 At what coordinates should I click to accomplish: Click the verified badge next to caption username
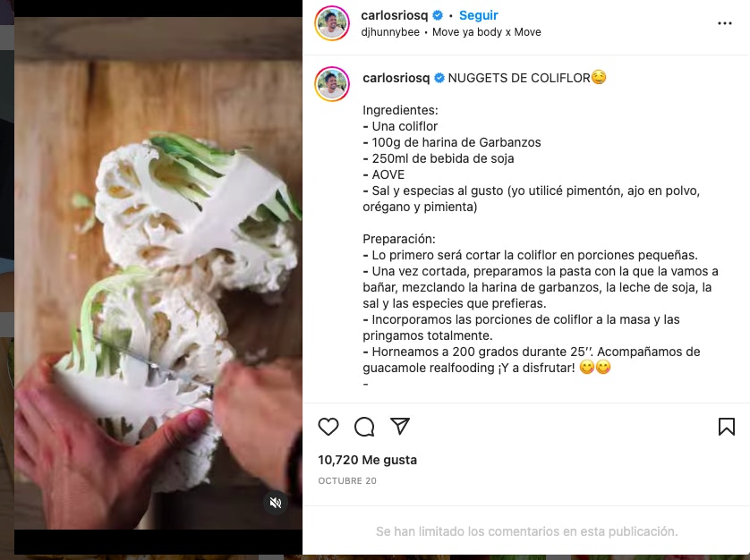(439, 78)
